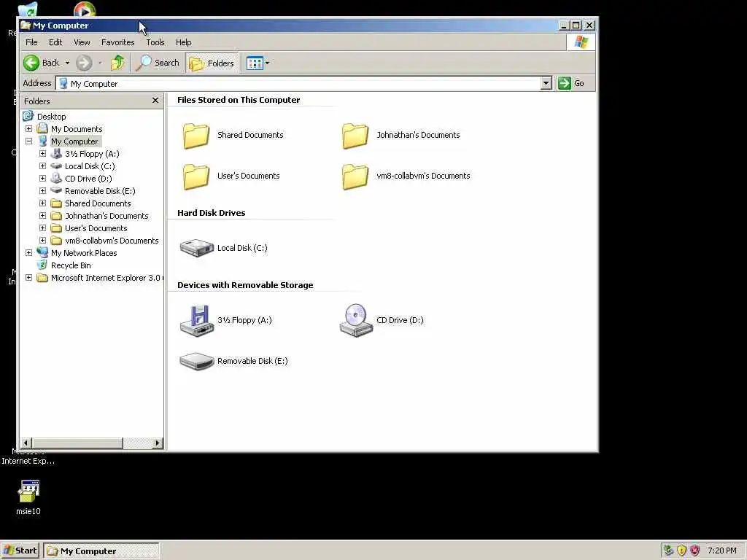The image size is (747, 560).
Task: Open the Favorites menu
Action: [117, 42]
